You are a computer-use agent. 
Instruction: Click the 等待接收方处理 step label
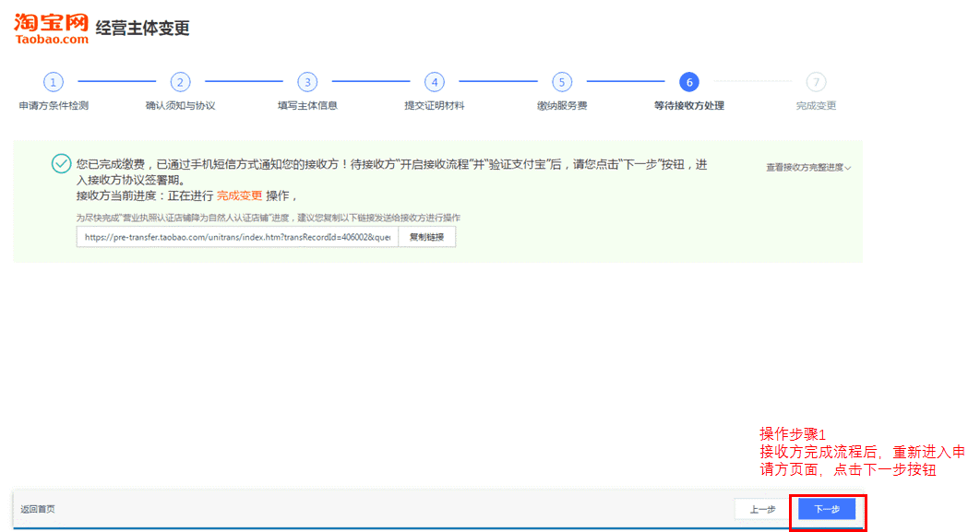point(688,106)
